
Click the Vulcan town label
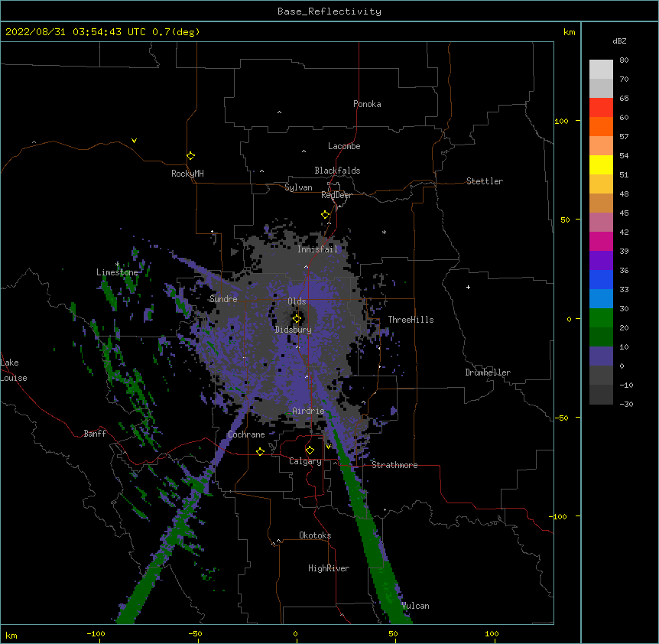pyautogui.click(x=415, y=606)
